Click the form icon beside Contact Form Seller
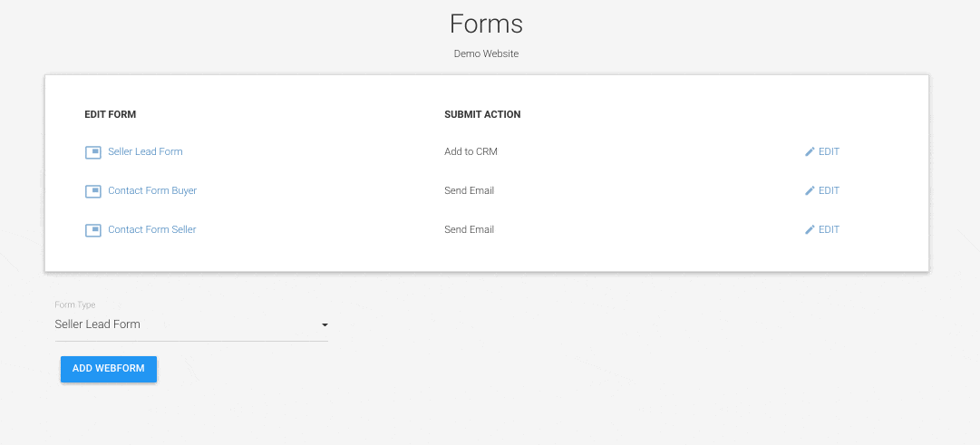This screenshot has width=980, height=445. click(93, 230)
